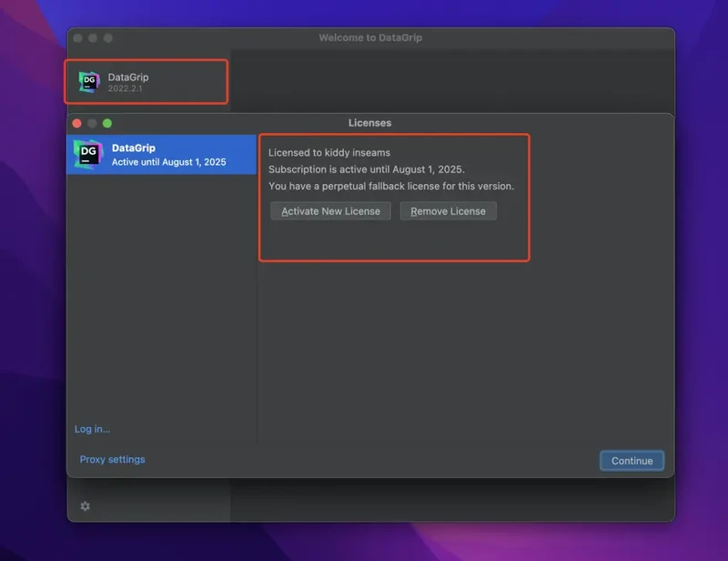Open the Proxy settings link

112,460
